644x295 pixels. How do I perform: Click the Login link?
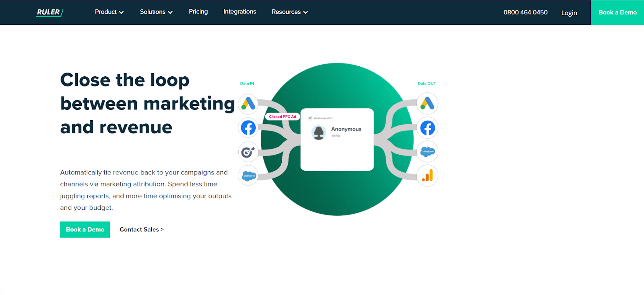569,13
